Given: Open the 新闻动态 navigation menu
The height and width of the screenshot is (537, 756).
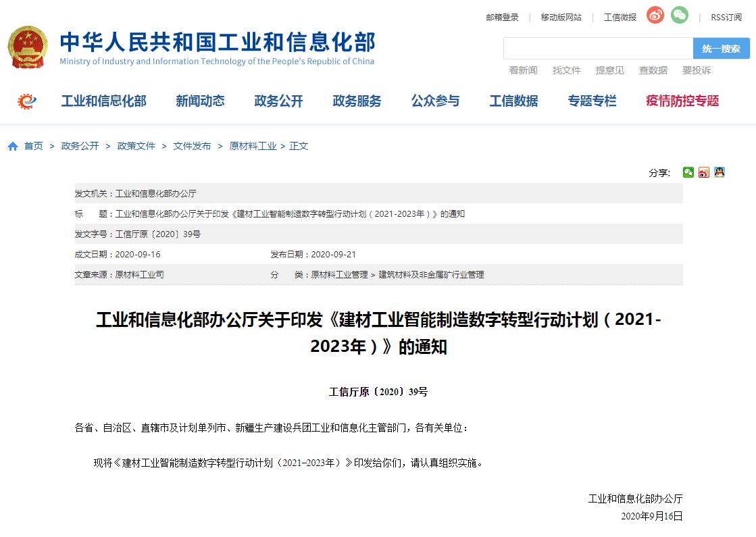Looking at the screenshot, I should click(x=200, y=101).
